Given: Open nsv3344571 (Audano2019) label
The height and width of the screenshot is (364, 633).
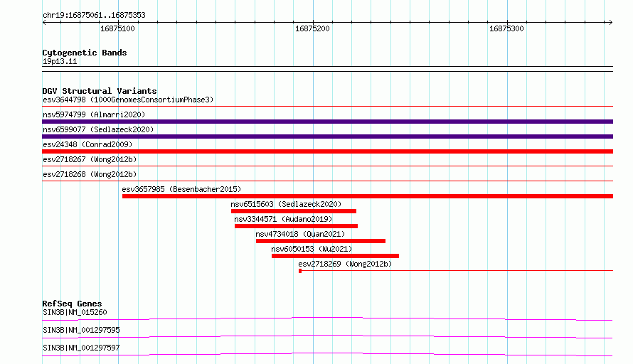Looking at the screenshot, I should (x=283, y=219).
